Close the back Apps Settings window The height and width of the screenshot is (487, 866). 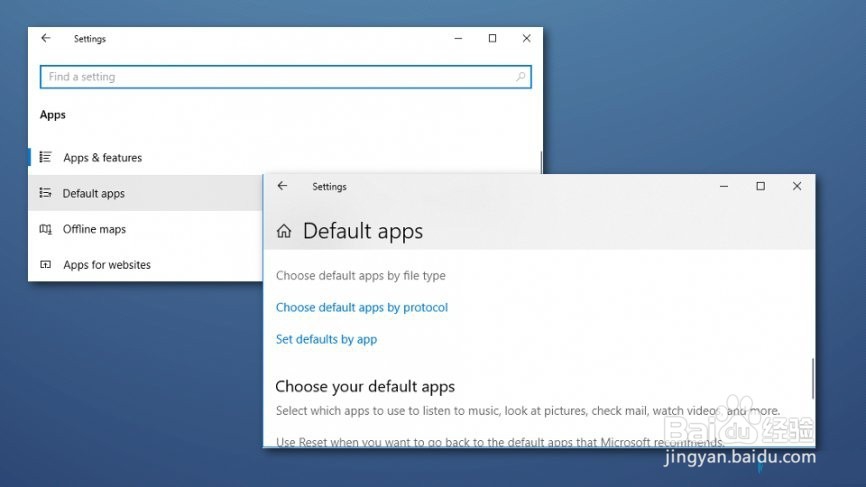526,38
